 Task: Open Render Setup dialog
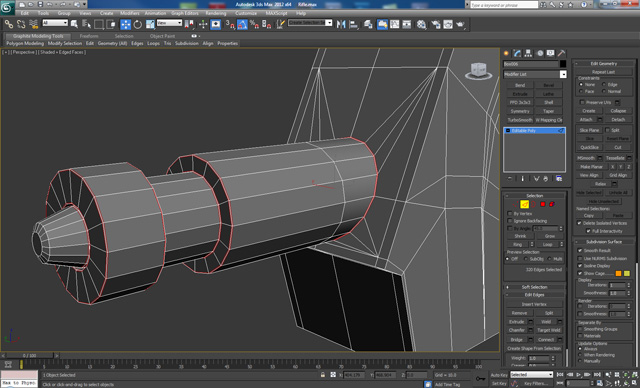click(x=436, y=24)
